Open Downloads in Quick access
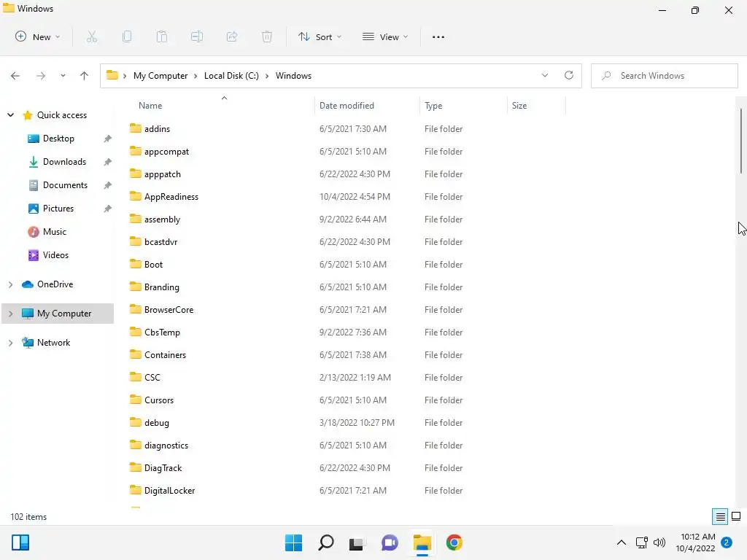The width and height of the screenshot is (747, 560). click(64, 161)
